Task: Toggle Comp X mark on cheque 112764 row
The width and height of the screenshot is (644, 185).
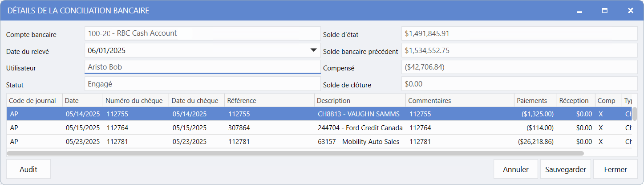Action: 601,128
